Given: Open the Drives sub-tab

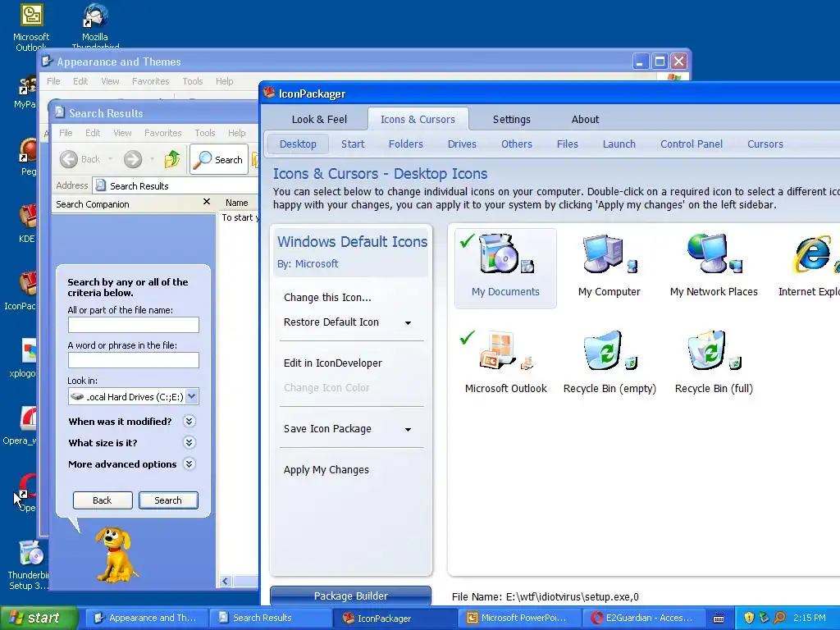Looking at the screenshot, I should 462,144.
